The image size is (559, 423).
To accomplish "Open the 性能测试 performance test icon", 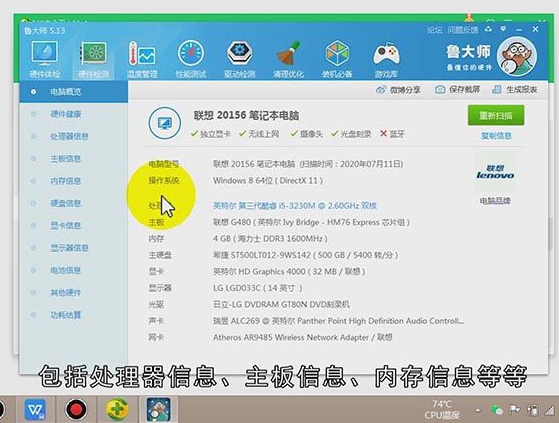I will pyautogui.click(x=191, y=59).
